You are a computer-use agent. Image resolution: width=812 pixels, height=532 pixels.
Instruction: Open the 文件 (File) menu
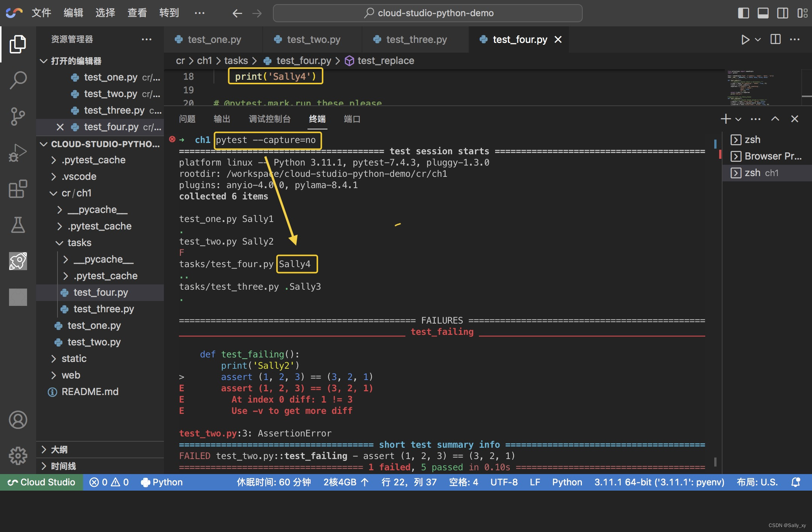[41, 13]
